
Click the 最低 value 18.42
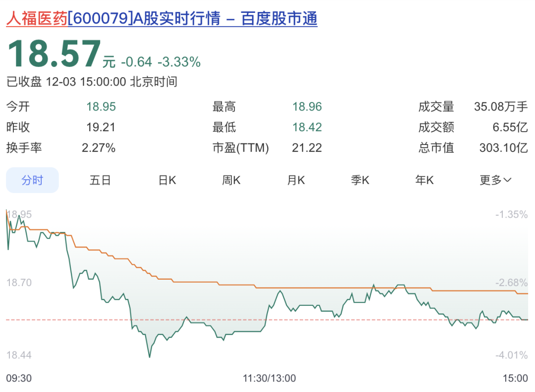coord(307,127)
